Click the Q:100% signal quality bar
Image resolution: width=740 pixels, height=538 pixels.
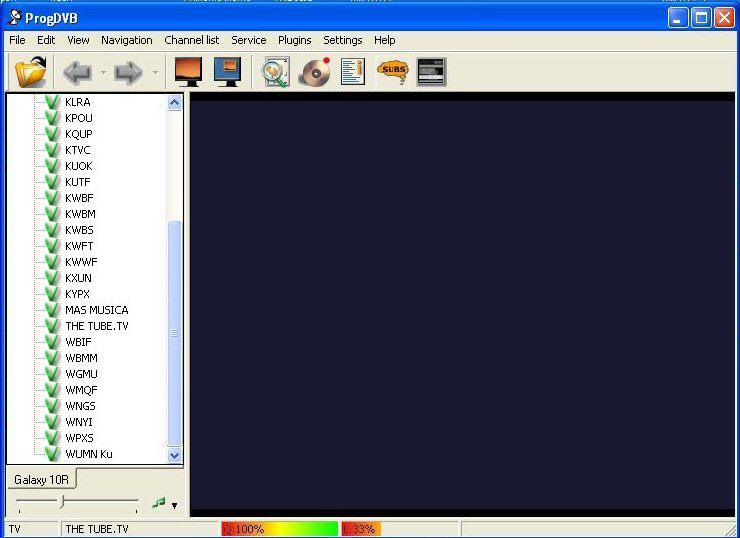click(x=279, y=529)
